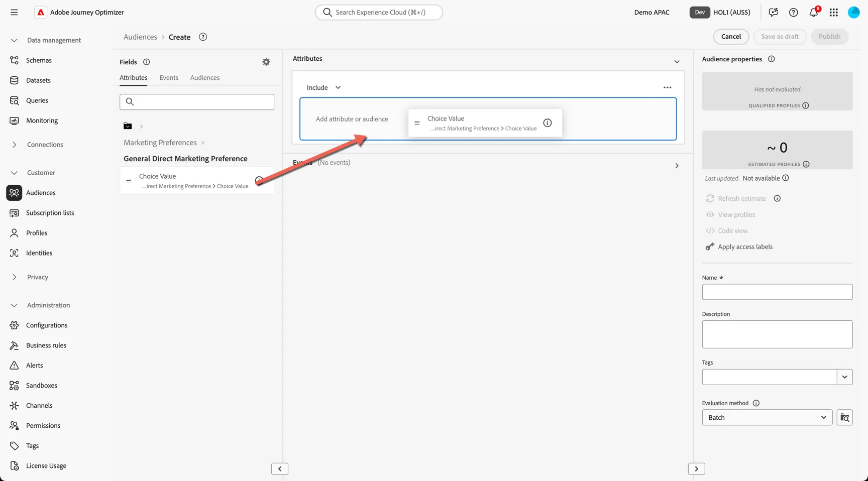Open the help icon in top bar

point(793,12)
